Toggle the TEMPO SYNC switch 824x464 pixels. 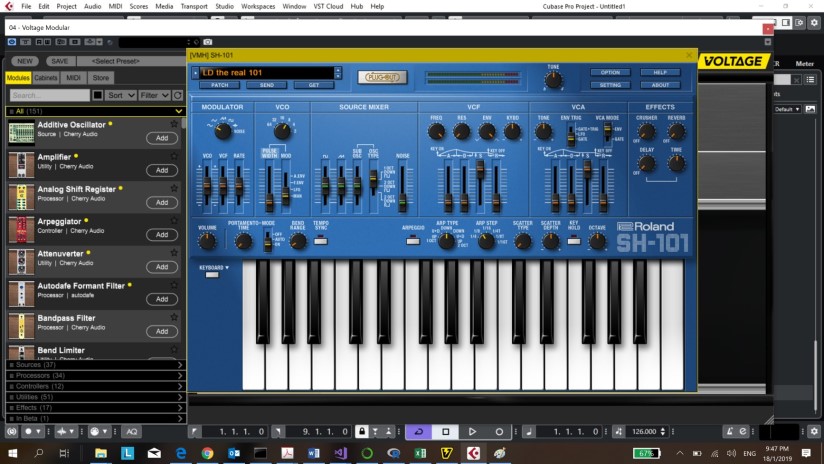pyautogui.click(x=321, y=241)
